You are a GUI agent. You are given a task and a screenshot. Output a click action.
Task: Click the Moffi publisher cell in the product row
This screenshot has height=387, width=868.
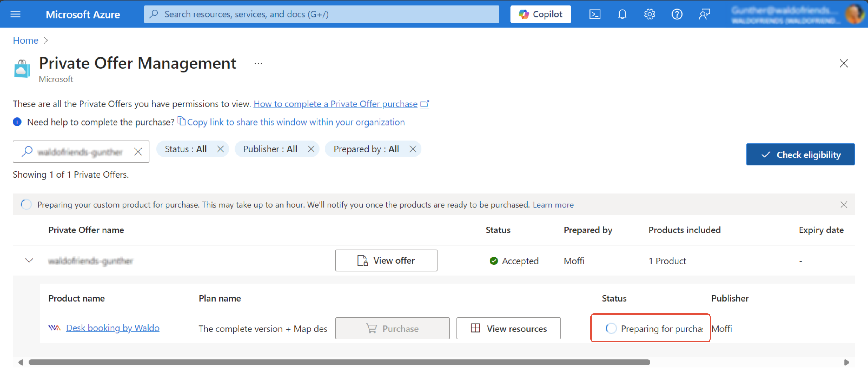[722, 328]
